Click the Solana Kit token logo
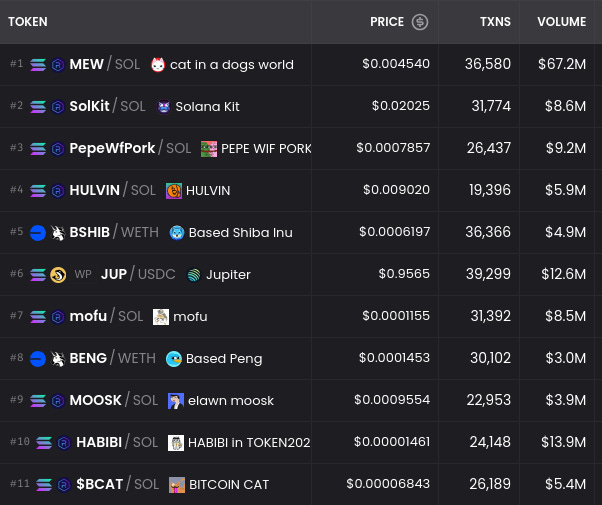 pyautogui.click(x=164, y=107)
